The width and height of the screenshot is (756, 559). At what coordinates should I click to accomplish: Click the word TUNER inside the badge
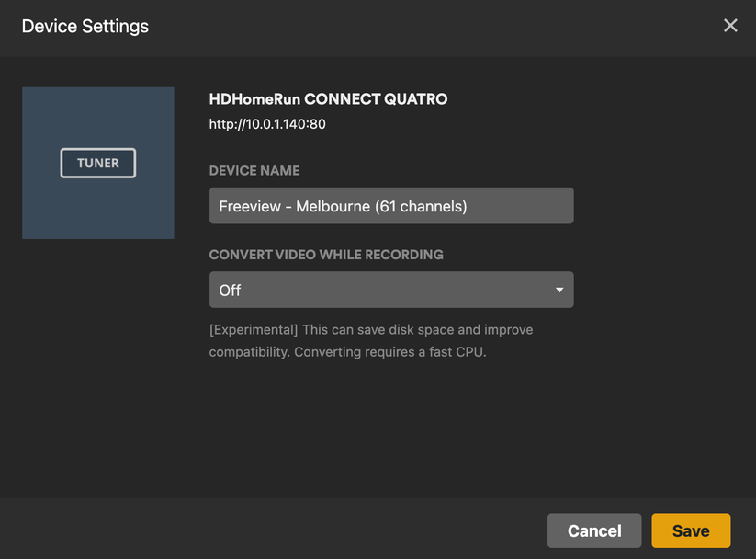98,163
